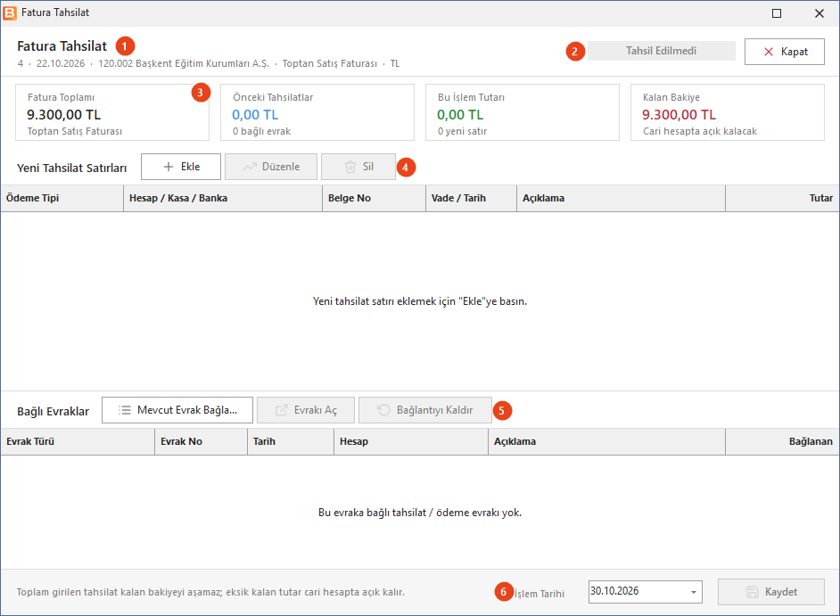
Task: Click the Sil button
Action: (x=358, y=167)
